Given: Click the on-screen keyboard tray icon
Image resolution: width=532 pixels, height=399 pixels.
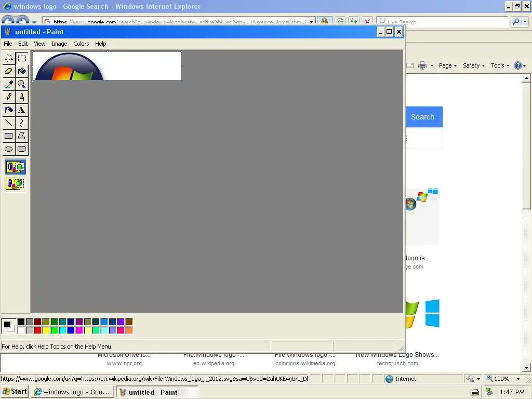Looking at the screenshot, I should tap(475, 393).
